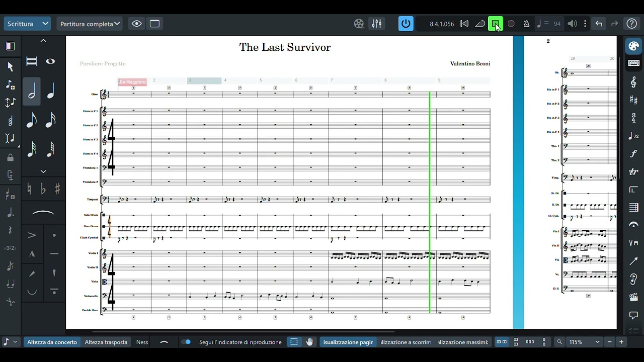Select the eighth note duration
The height and width of the screenshot is (362, 644).
32,120
